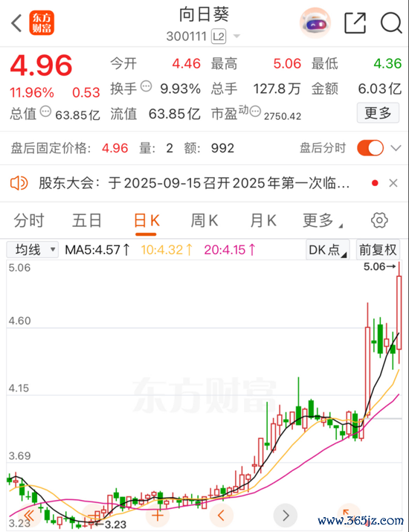The width and height of the screenshot is (409, 532).
Task: Switch to the 分时 tab
Action: (29, 220)
